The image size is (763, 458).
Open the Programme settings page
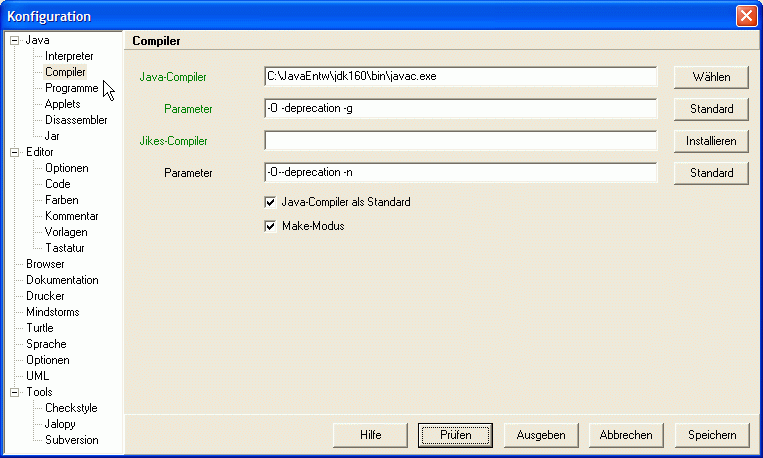point(72,88)
